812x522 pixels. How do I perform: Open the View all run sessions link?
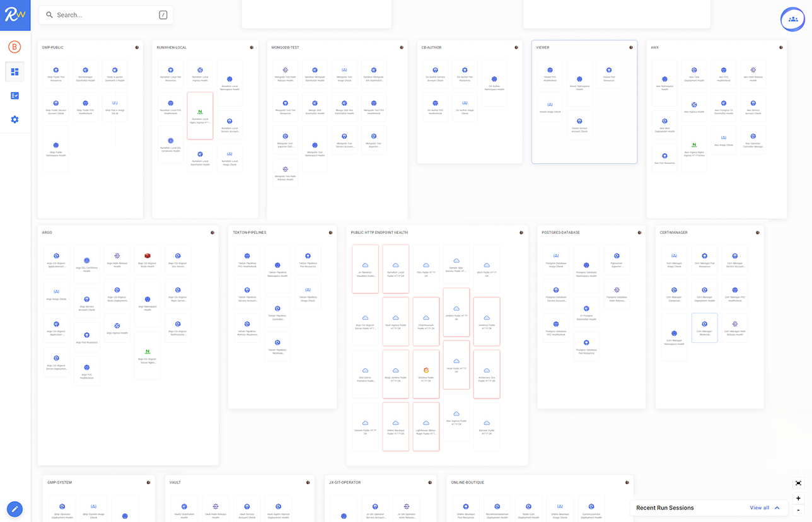tap(759, 508)
